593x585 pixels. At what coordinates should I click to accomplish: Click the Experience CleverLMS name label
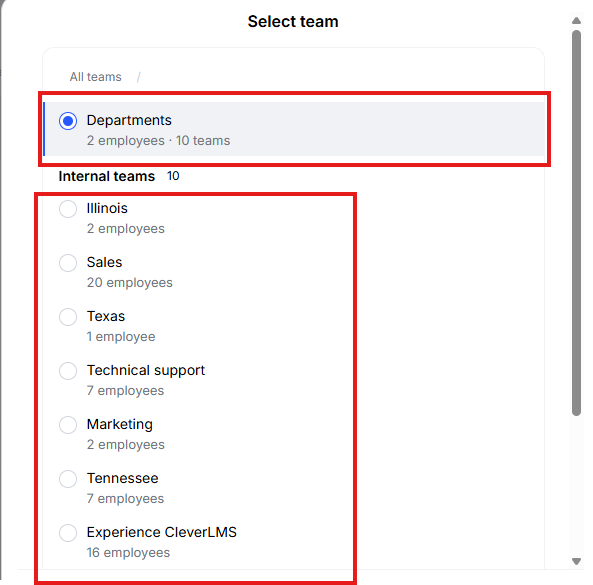(162, 533)
